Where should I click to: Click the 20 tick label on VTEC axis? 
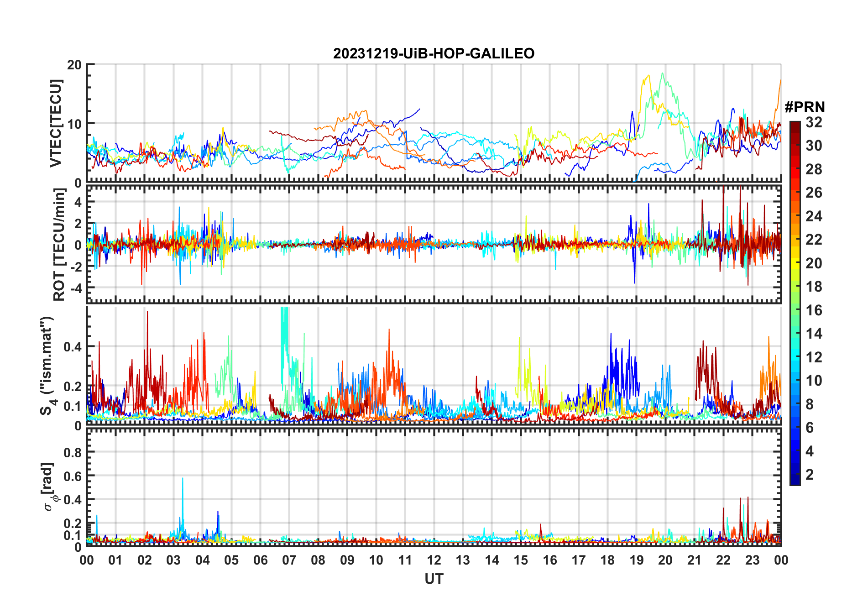tap(74, 64)
